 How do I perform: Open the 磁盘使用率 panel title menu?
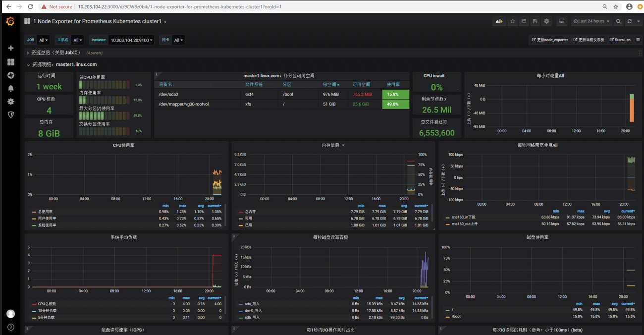537,237
